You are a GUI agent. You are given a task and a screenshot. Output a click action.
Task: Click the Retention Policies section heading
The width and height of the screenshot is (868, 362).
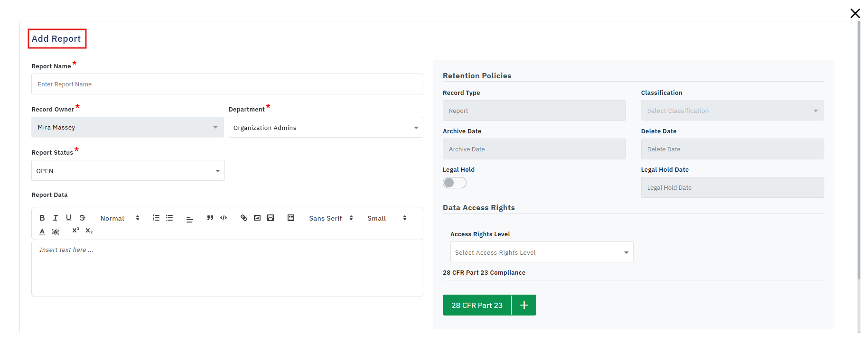pyautogui.click(x=477, y=76)
